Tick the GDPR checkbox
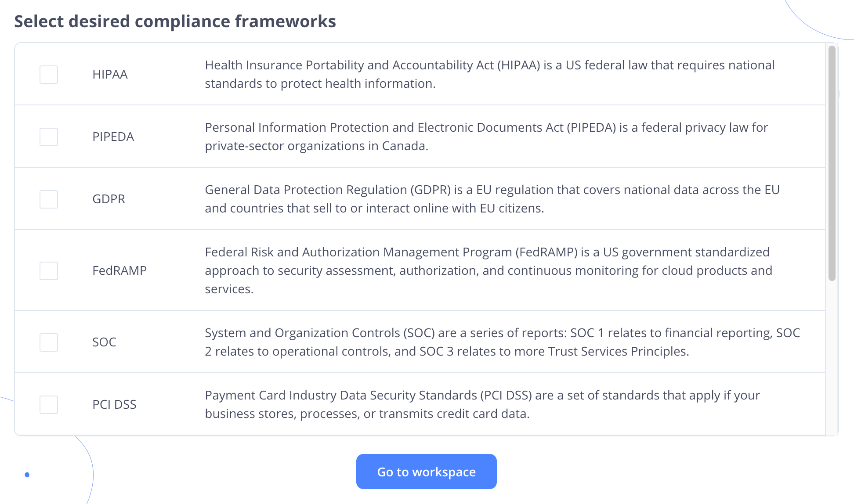The height and width of the screenshot is (504, 854). 49,199
